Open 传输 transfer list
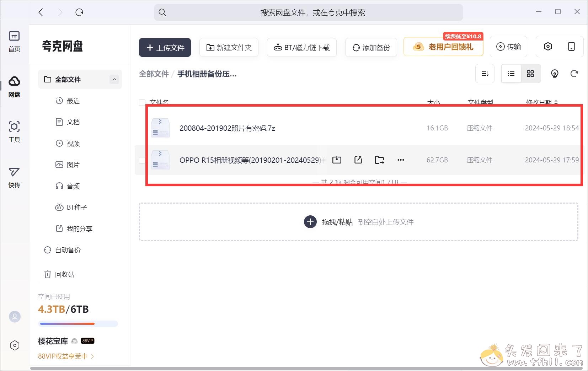 pos(508,47)
